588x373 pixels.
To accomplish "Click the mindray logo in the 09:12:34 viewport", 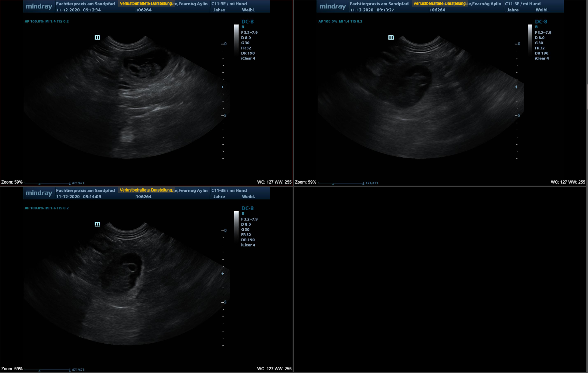I will [39, 7].
